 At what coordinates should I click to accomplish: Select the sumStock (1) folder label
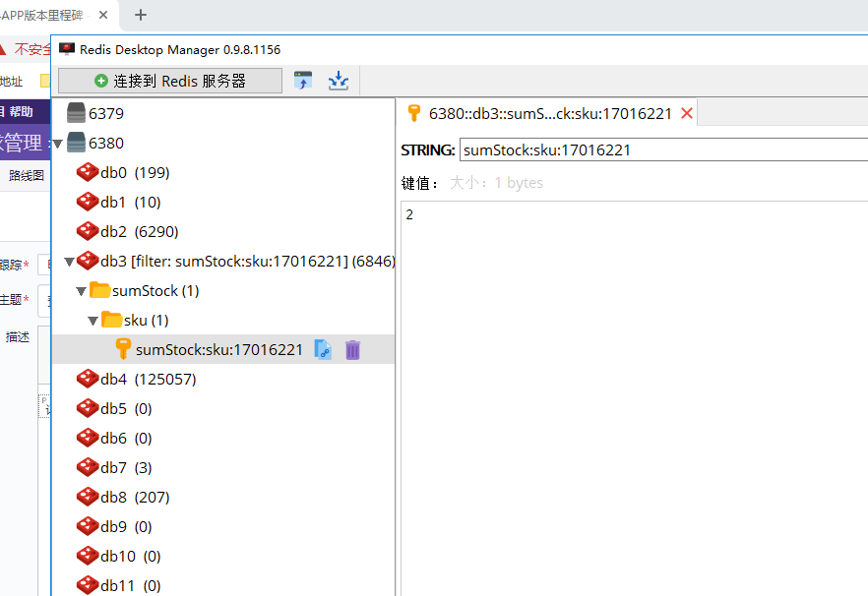(x=155, y=290)
